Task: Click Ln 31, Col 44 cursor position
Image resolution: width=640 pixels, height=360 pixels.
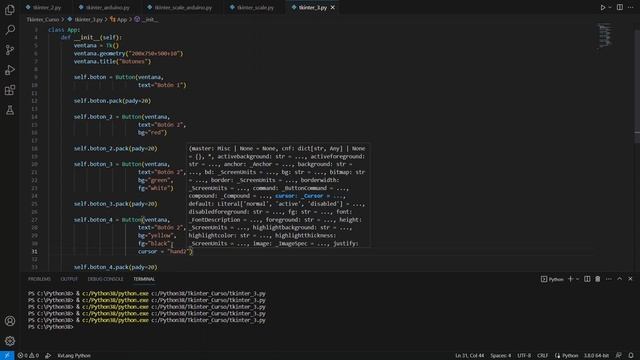Action: pyautogui.click(x=469, y=356)
